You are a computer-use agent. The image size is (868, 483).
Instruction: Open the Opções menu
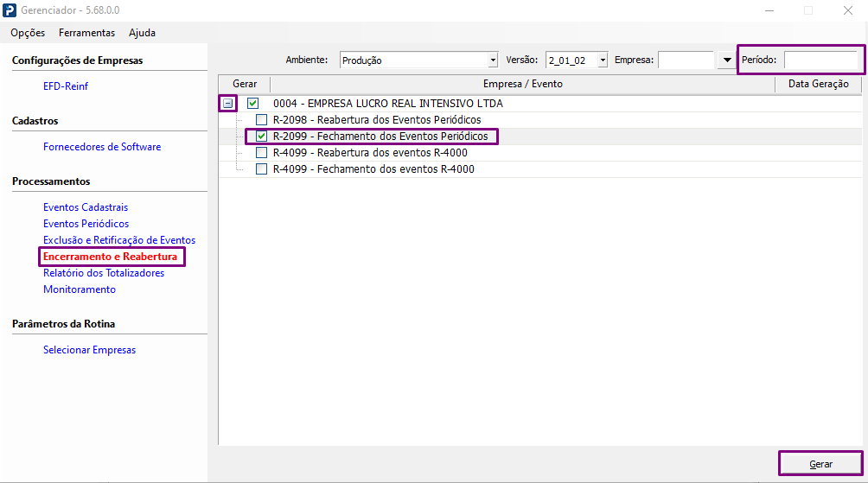point(28,33)
